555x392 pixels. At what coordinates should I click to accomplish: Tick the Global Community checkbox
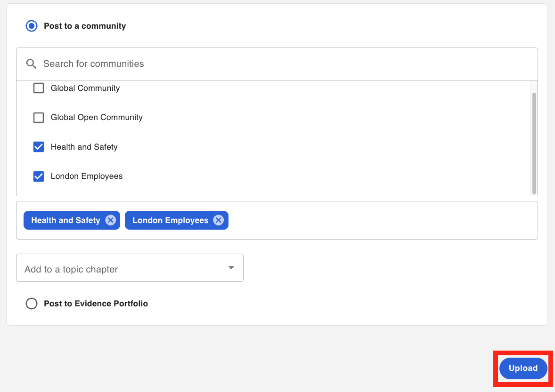point(39,88)
